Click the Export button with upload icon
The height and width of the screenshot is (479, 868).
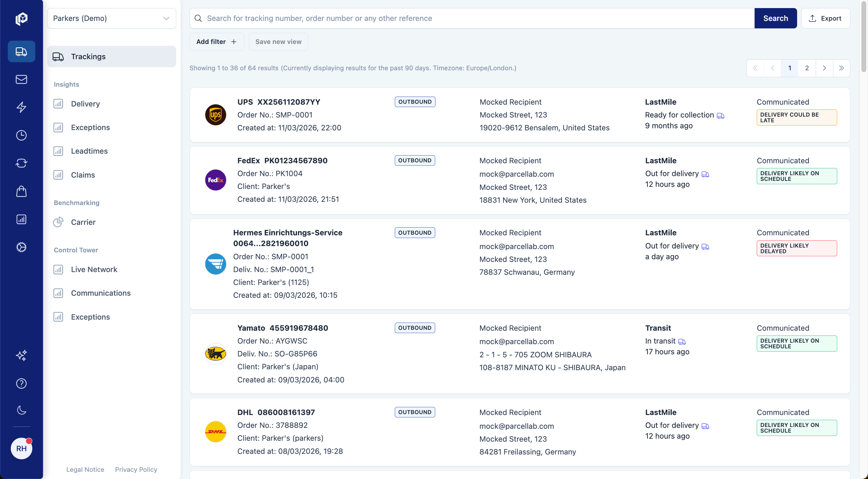(826, 18)
